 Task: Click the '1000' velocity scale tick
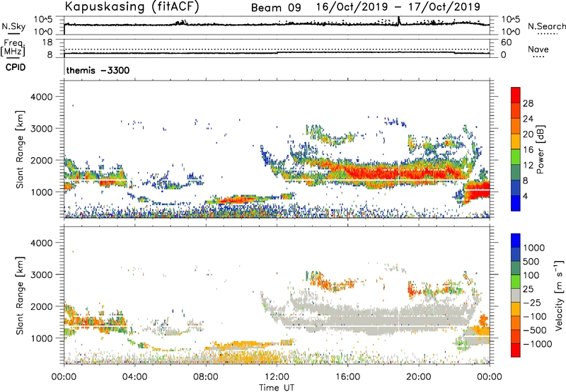click(533, 248)
